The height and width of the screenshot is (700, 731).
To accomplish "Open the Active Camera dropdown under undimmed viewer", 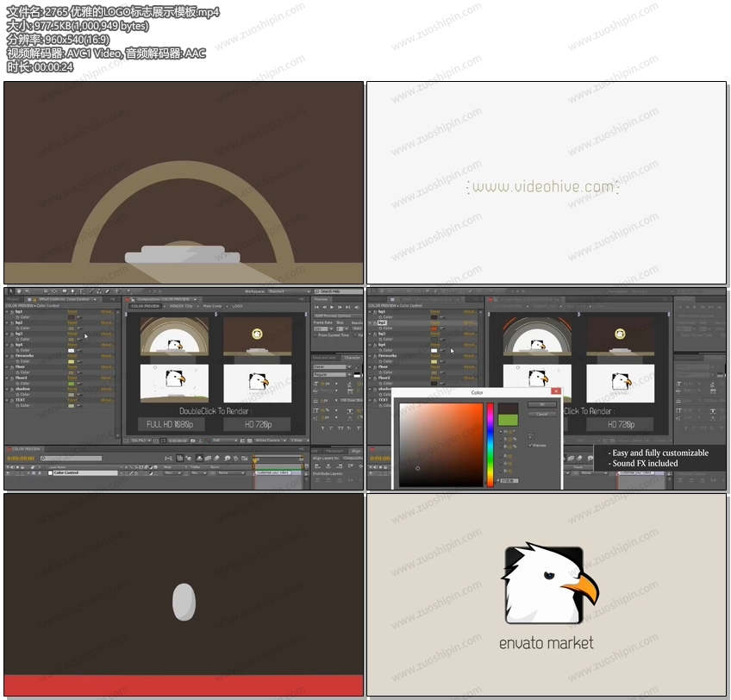I will pyautogui.click(x=270, y=441).
